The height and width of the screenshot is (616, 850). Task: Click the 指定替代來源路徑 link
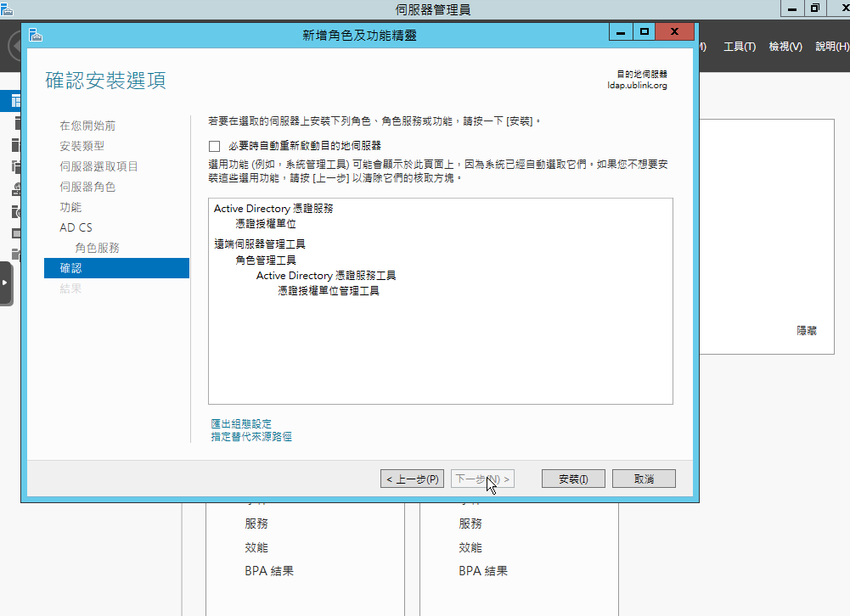(251, 437)
